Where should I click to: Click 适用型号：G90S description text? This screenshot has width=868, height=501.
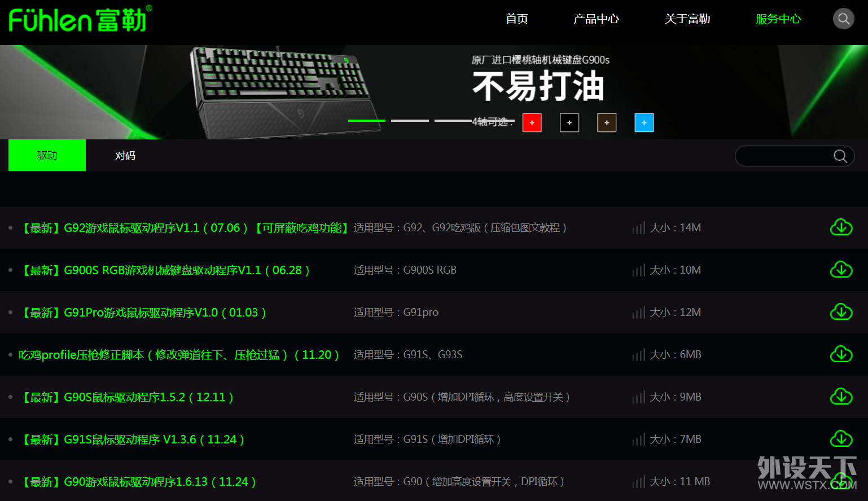462,397
